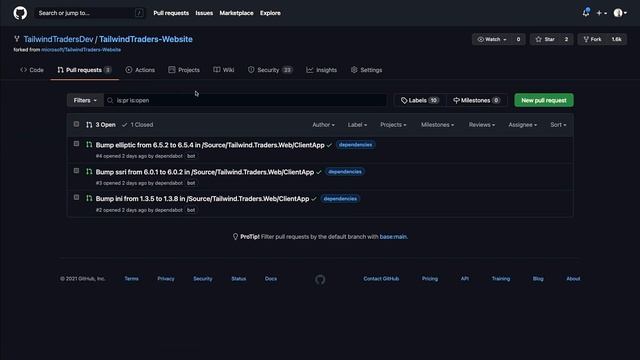Open the Sort dropdown
This screenshot has height=360, width=640.
pyautogui.click(x=558, y=124)
